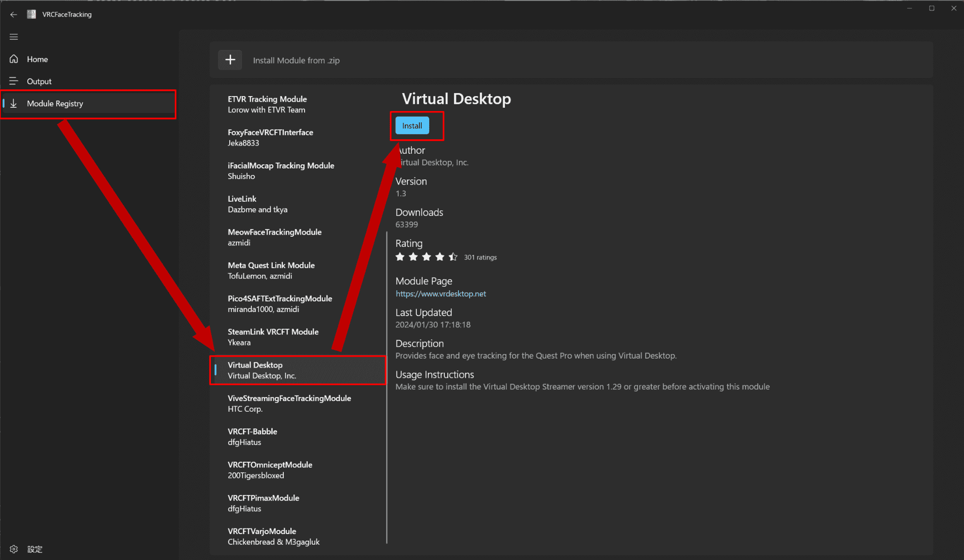Click the module list vertical scrollbar

(x=387, y=386)
